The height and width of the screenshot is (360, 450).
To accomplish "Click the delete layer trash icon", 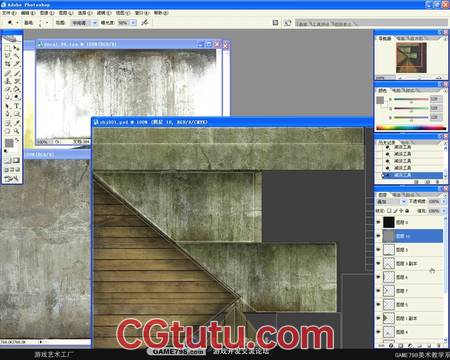I will pos(438,346).
